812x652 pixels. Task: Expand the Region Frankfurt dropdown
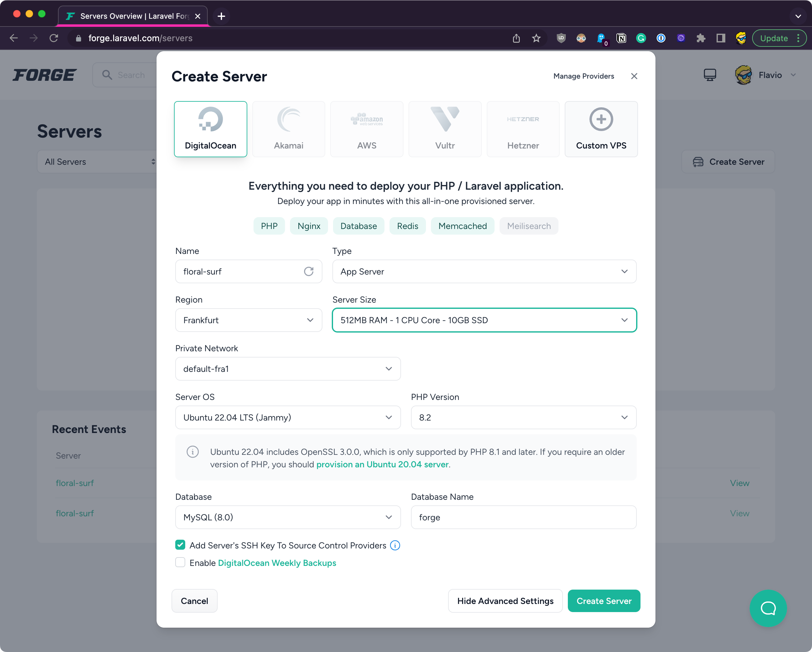pyautogui.click(x=248, y=320)
